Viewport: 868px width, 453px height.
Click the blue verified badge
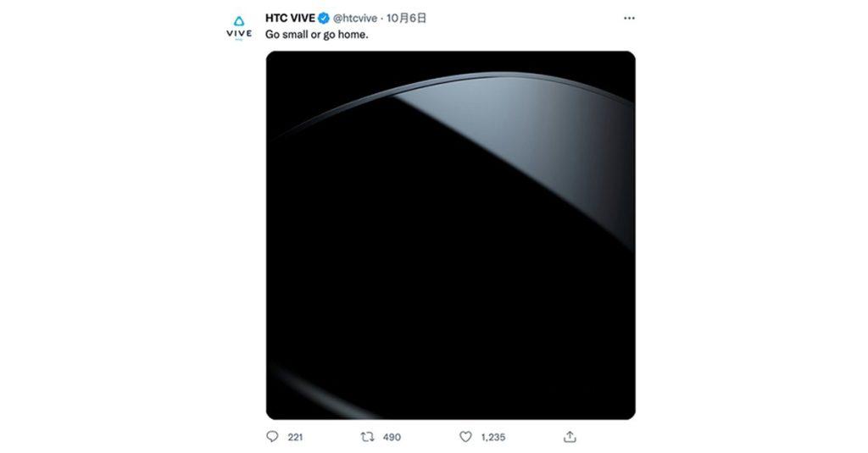pos(323,19)
